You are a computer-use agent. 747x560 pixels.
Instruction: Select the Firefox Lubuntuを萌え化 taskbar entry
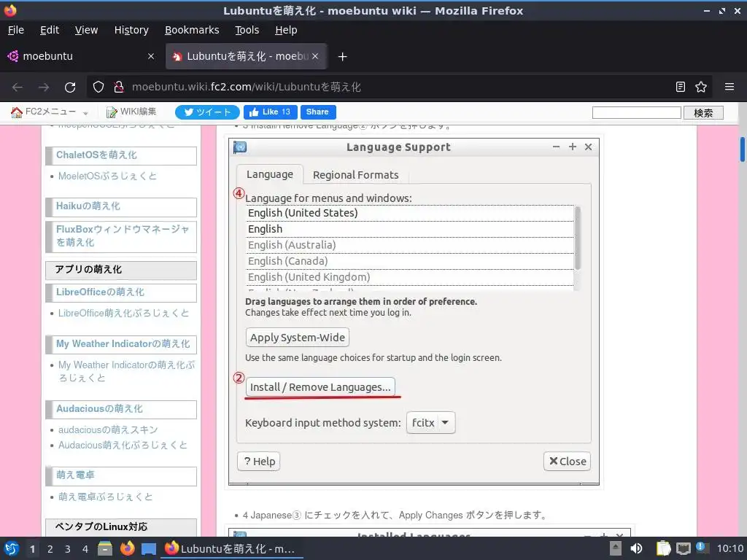[x=232, y=548]
